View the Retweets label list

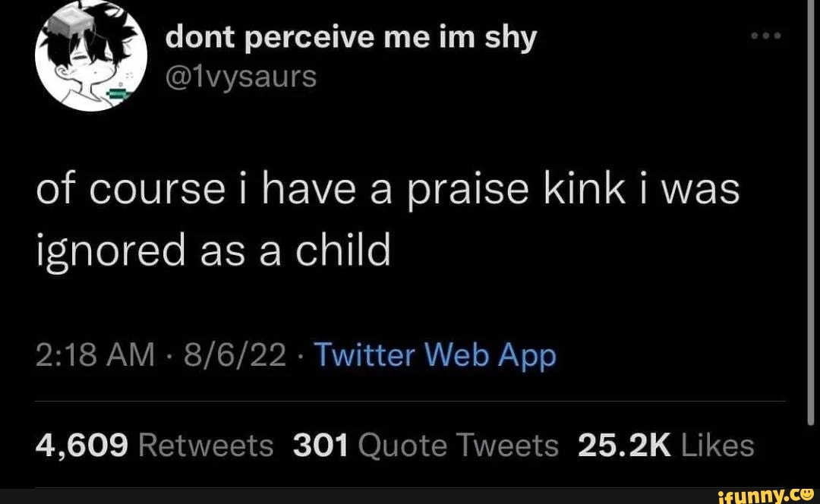(206, 446)
